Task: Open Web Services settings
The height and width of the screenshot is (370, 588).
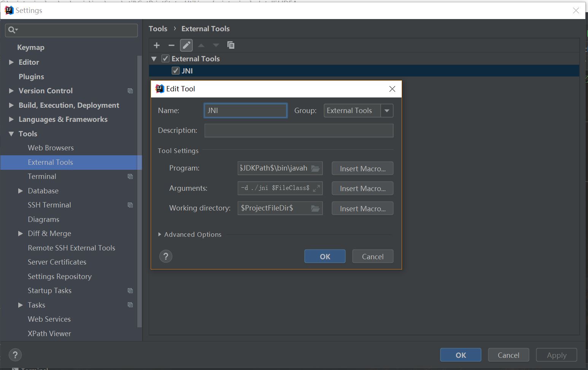Action: [49, 319]
